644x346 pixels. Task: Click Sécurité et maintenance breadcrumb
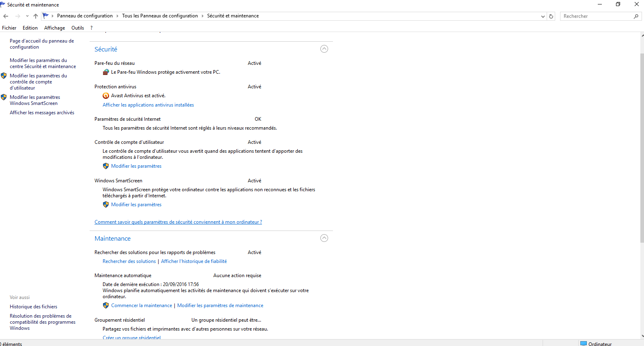pos(233,16)
